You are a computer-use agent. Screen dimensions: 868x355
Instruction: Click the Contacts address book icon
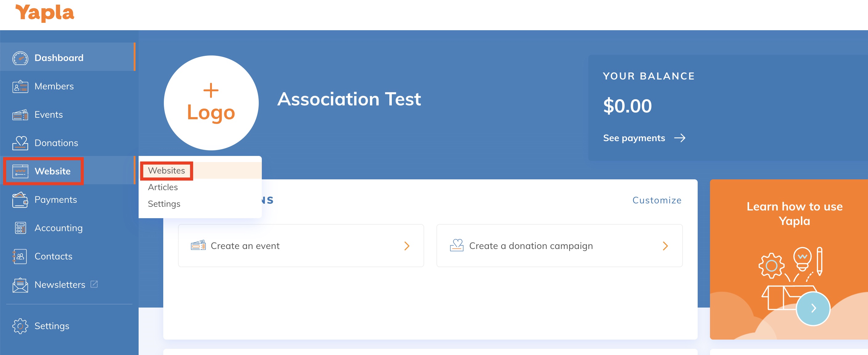20,256
